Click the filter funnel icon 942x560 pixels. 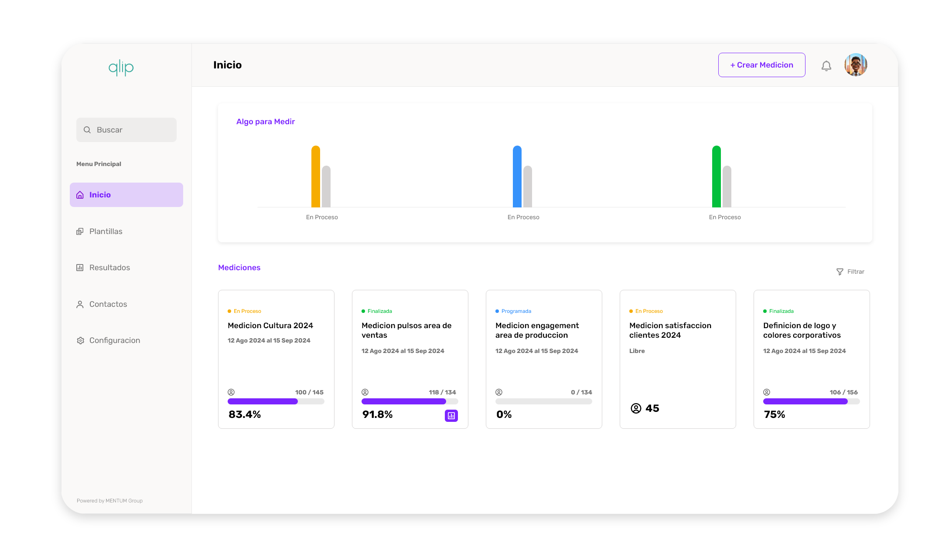[840, 272]
